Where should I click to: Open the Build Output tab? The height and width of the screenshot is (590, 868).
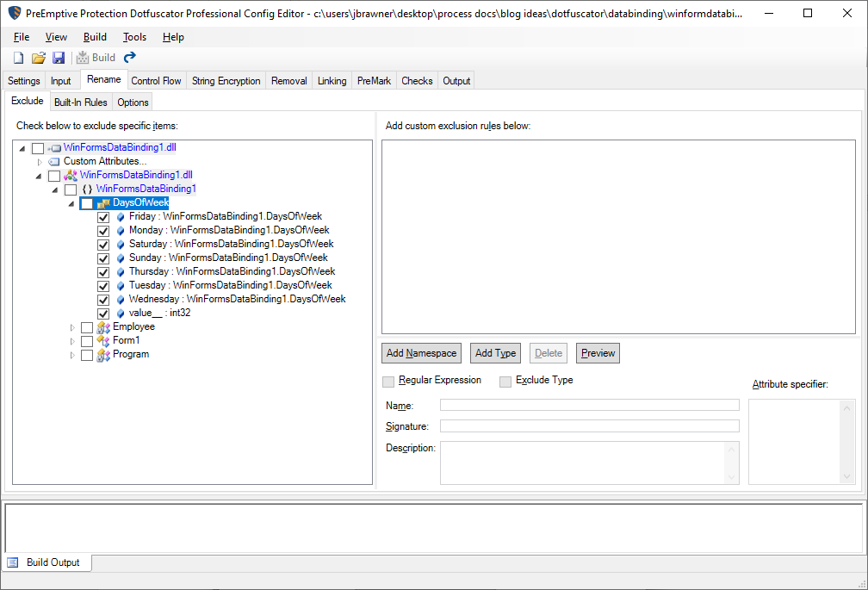tap(47, 562)
